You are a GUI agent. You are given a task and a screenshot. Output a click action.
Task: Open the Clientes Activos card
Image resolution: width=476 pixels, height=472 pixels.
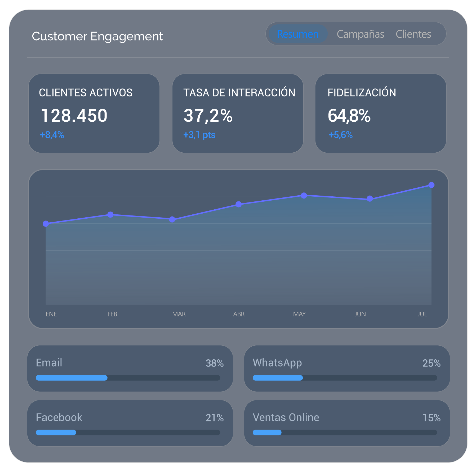click(94, 113)
